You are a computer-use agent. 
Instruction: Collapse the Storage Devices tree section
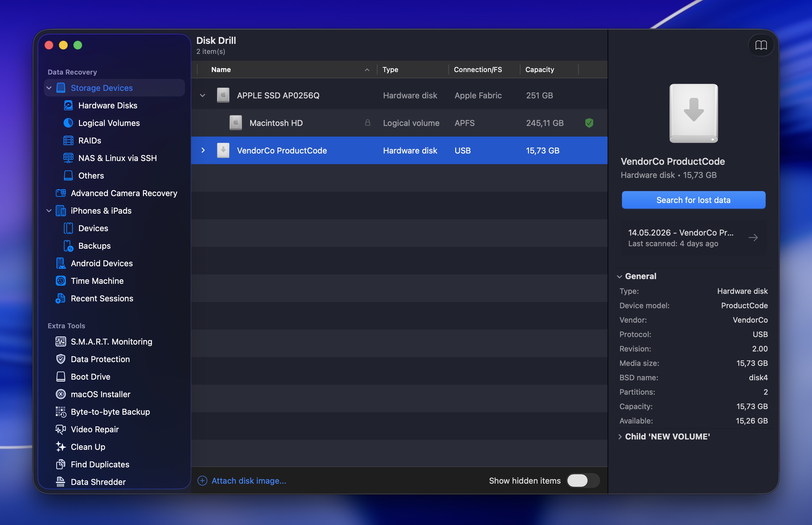(x=49, y=88)
